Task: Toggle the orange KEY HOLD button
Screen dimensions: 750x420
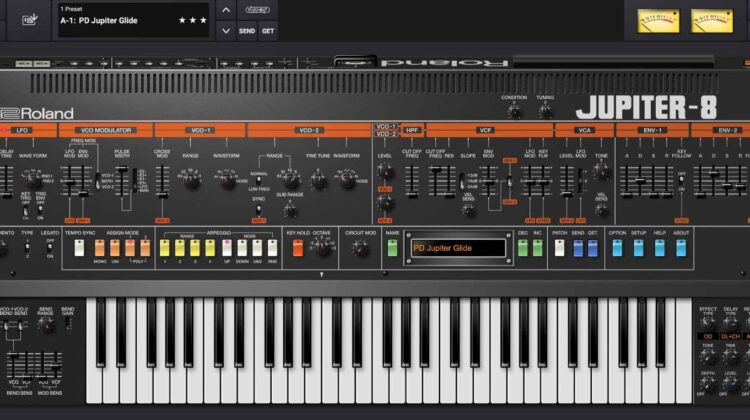Action: click(x=298, y=248)
